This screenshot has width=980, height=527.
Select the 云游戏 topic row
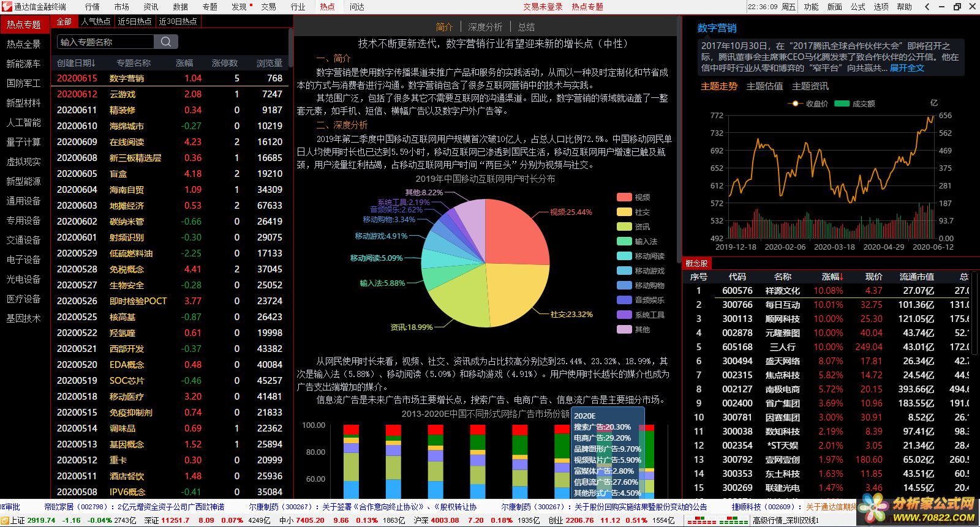170,94
